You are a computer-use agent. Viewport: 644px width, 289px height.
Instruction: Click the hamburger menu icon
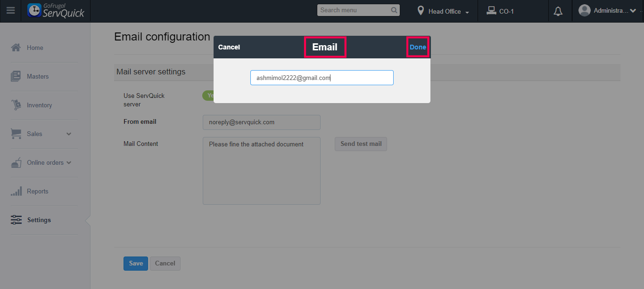[x=10, y=11]
